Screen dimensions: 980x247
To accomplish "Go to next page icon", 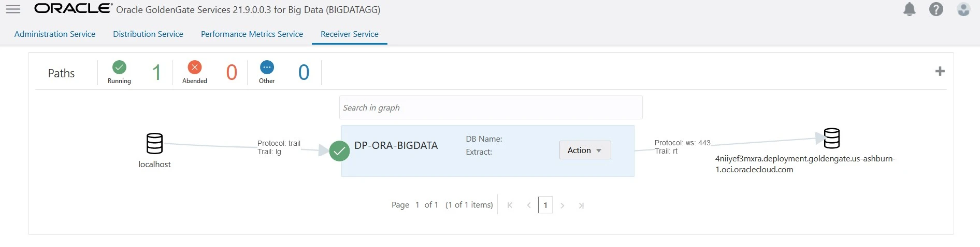I will point(563,205).
